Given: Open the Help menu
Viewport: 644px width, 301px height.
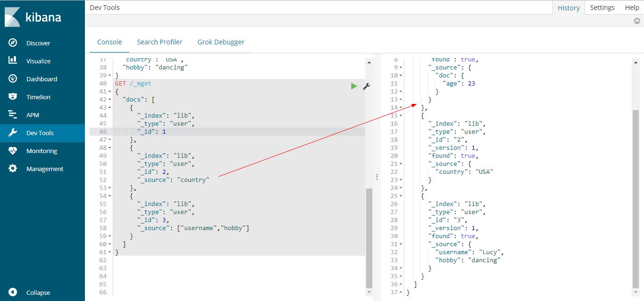Looking at the screenshot, I should [632, 8].
